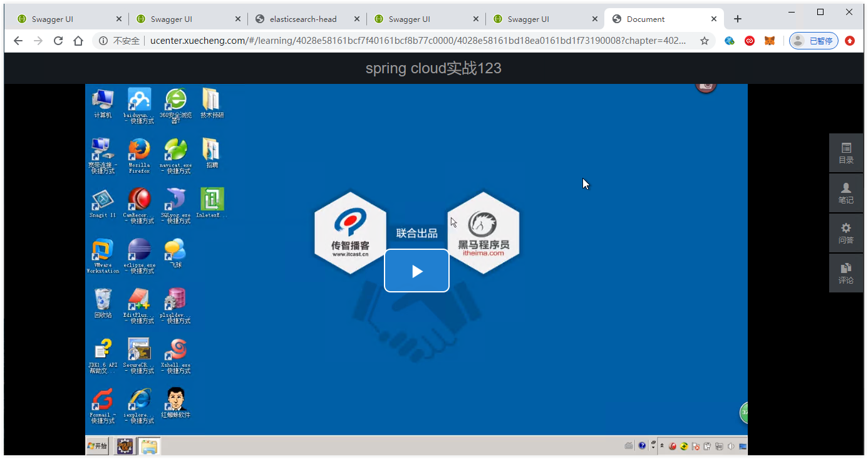Open the MetaMask fox extension
Image resolution: width=868 pixels, height=459 pixels.
(x=770, y=41)
